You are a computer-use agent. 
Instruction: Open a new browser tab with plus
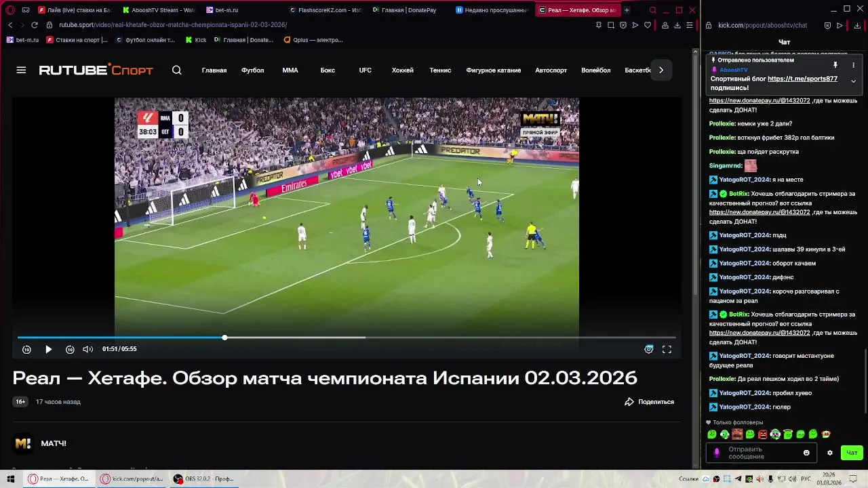pyautogui.click(x=627, y=10)
